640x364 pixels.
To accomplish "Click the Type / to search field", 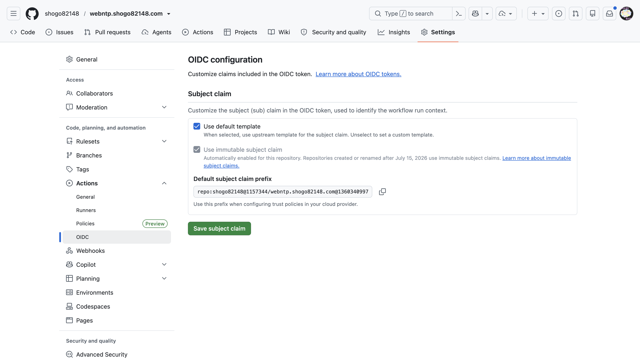I will click(x=411, y=14).
